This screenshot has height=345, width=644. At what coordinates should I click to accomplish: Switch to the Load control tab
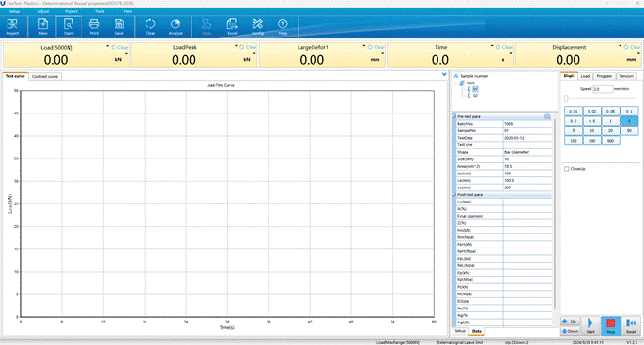[x=585, y=76]
